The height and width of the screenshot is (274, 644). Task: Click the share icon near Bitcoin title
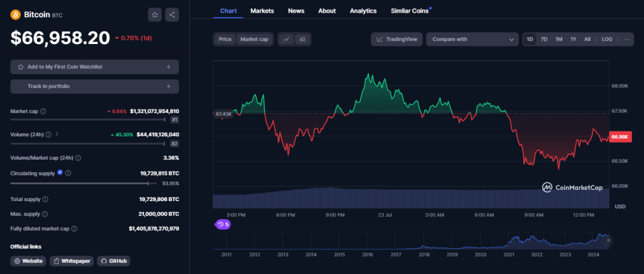pyautogui.click(x=172, y=14)
